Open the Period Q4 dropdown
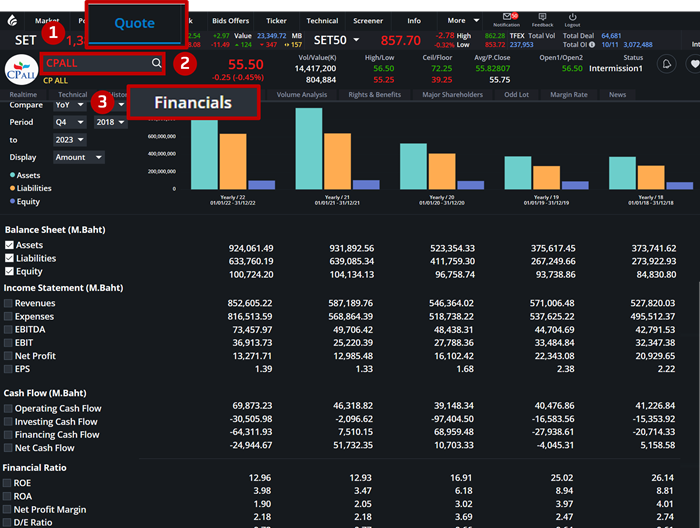The image size is (700, 528). pos(69,122)
